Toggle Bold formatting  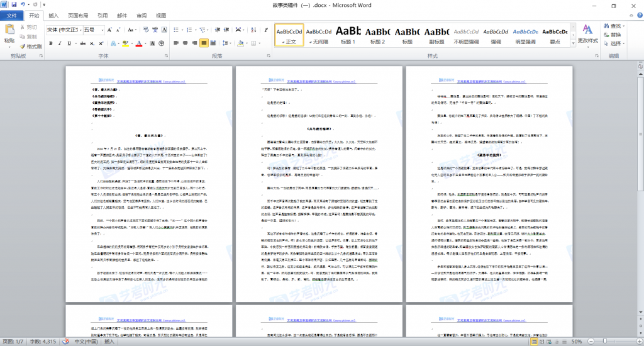point(51,43)
